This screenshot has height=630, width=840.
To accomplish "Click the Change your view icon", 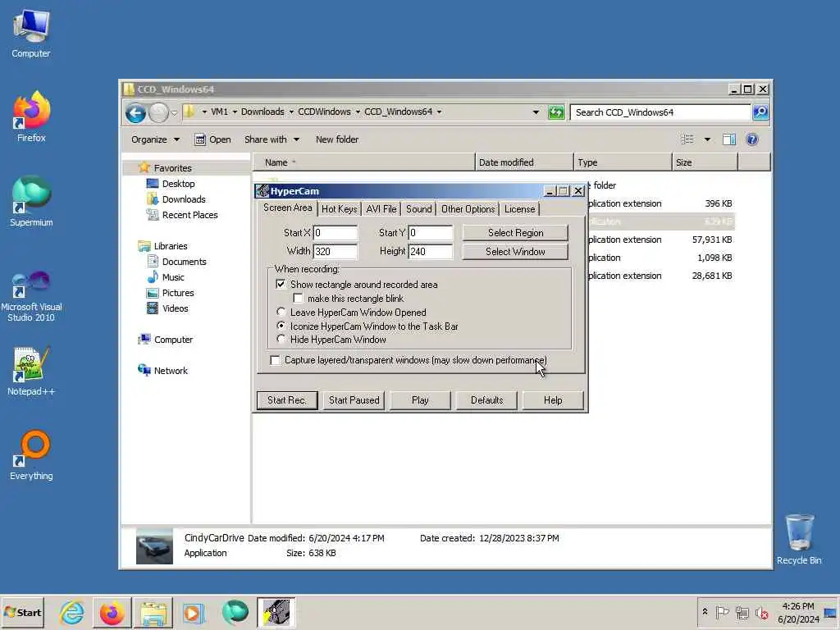I will tap(687, 139).
